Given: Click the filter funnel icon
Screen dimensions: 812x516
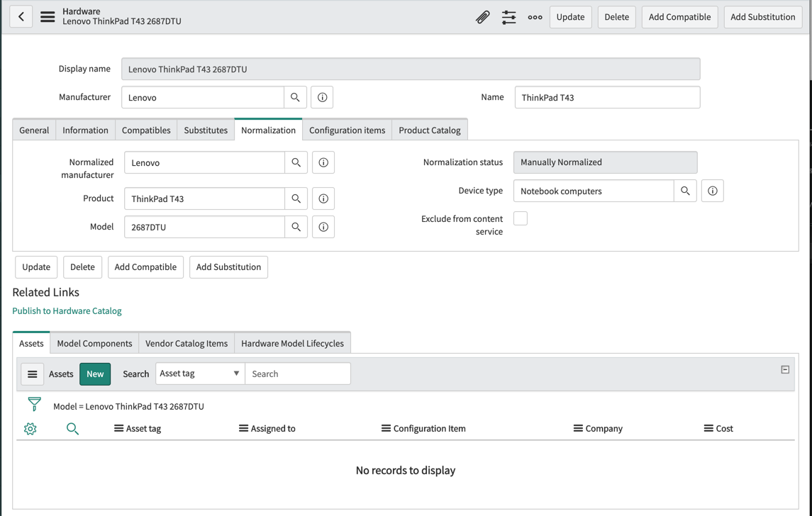Looking at the screenshot, I should click(34, 404).
